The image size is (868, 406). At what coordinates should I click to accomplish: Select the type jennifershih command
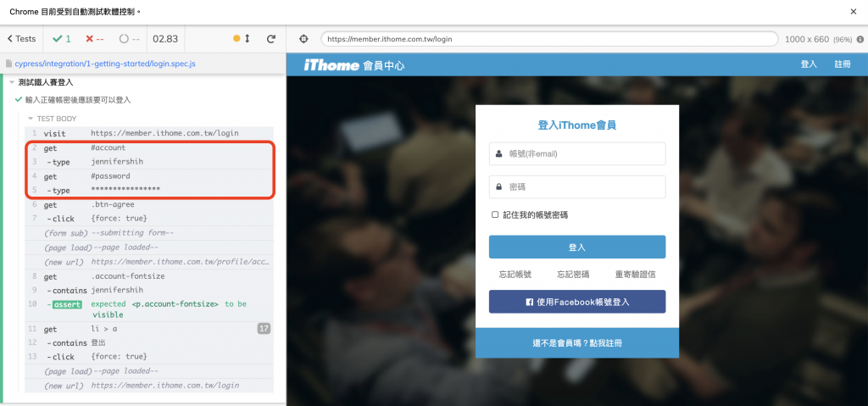tap(149, 162)
